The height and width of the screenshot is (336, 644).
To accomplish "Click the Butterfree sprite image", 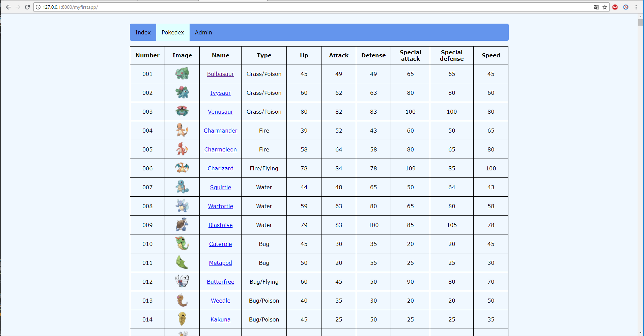I will pos(182,281).
